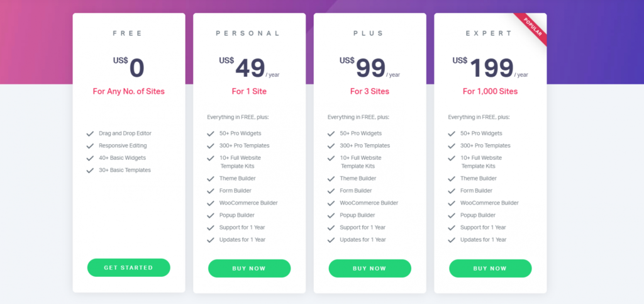Viewport: 644px width, 304px height.
Task: Click checkmark beside 40+ Basic Widgets
Action: pos(90,158)
